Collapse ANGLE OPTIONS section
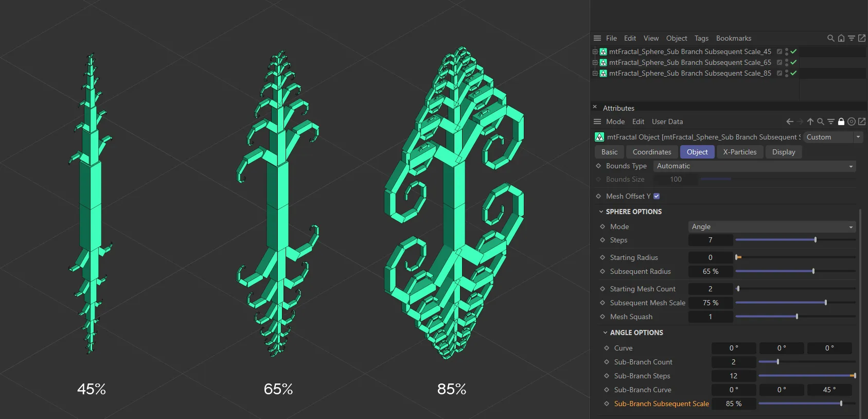This screenshot has width=868, height=419. click(605, 333)
